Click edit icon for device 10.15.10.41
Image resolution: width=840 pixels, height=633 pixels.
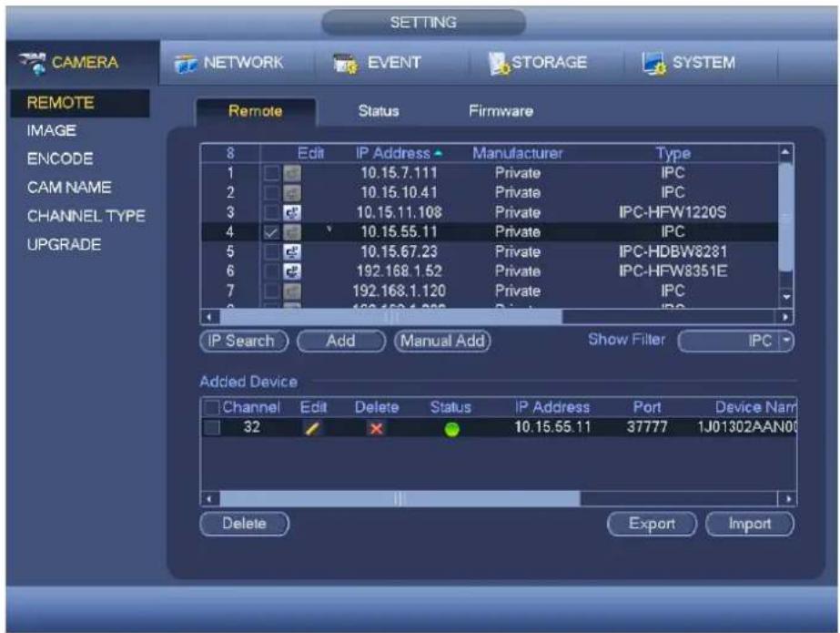pos(292,192)
